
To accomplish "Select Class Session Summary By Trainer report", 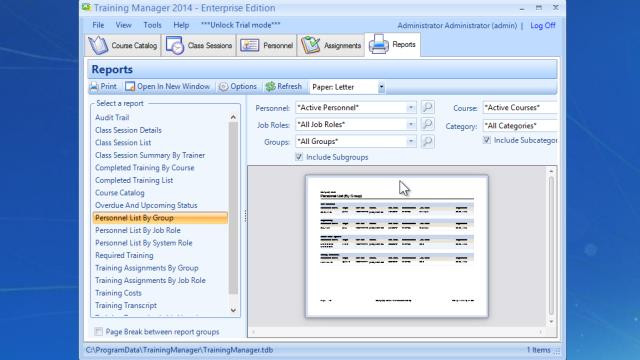I will point(150,155).
